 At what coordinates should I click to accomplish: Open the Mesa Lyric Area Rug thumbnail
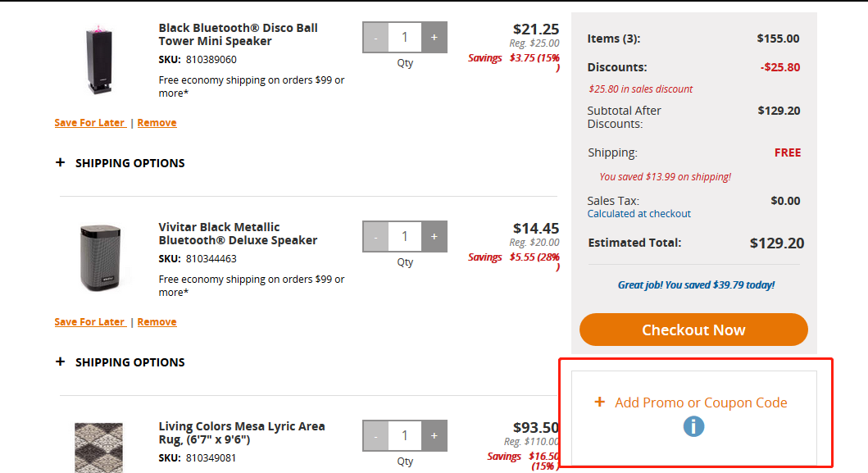[98, 448]
